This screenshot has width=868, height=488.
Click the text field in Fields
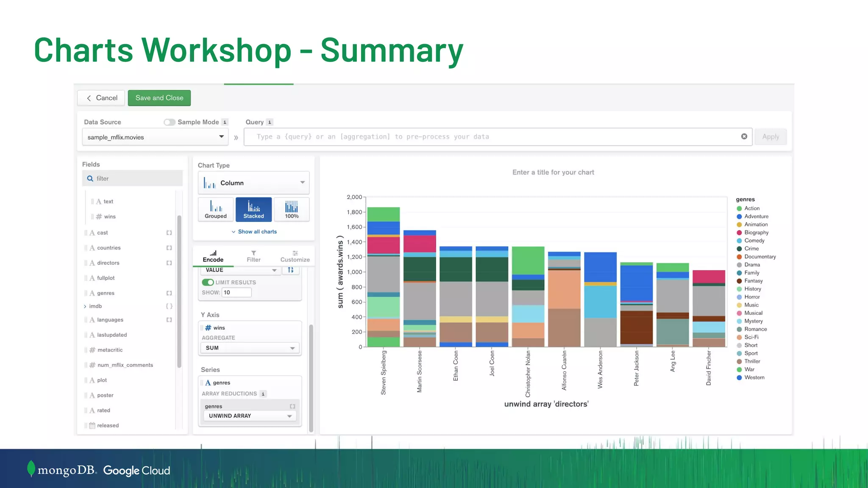108,202
